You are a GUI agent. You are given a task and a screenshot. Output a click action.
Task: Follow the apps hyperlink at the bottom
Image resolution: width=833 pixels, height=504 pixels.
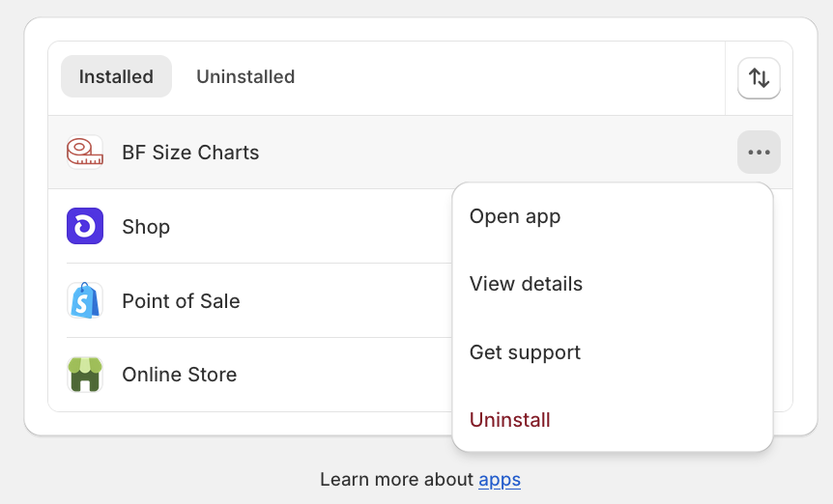(500, 480)
